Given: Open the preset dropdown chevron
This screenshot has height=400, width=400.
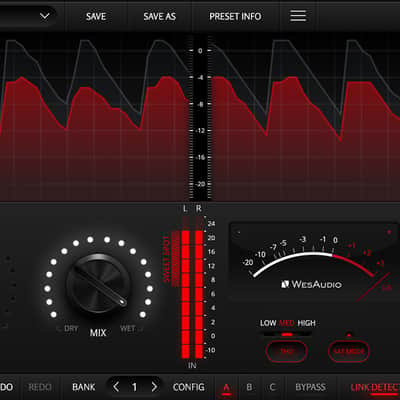Looking at the screenshot, I should click(x=45, y=16).
